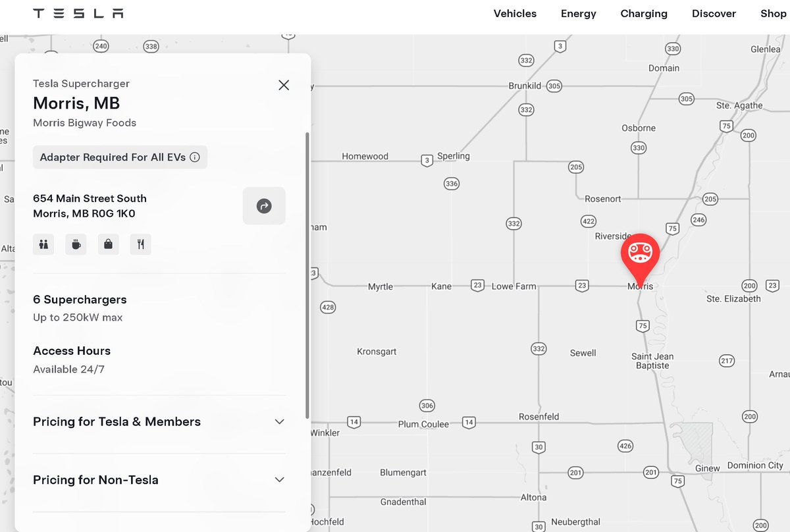Click the Sperling map label

point(454,156)
